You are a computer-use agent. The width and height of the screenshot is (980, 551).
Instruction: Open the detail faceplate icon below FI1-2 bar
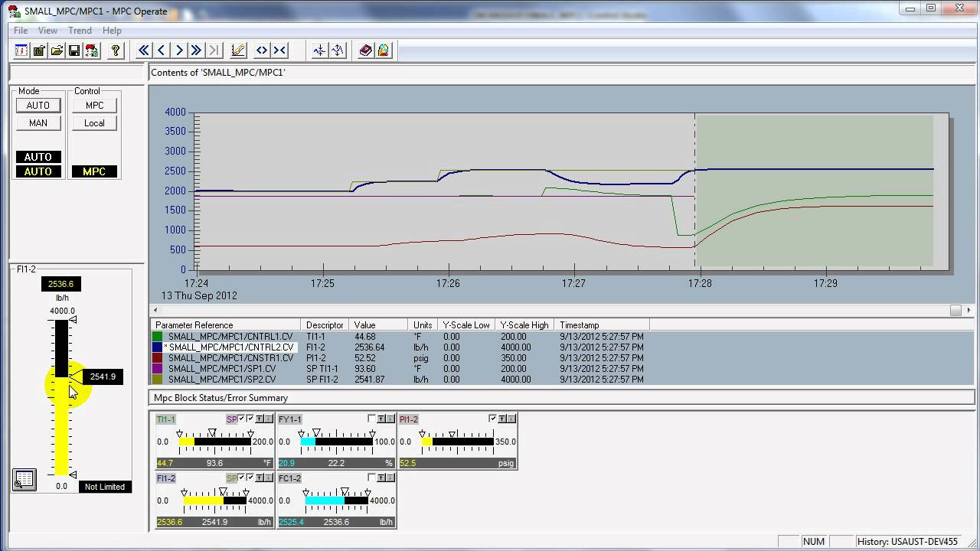click(x=24, y=480)
